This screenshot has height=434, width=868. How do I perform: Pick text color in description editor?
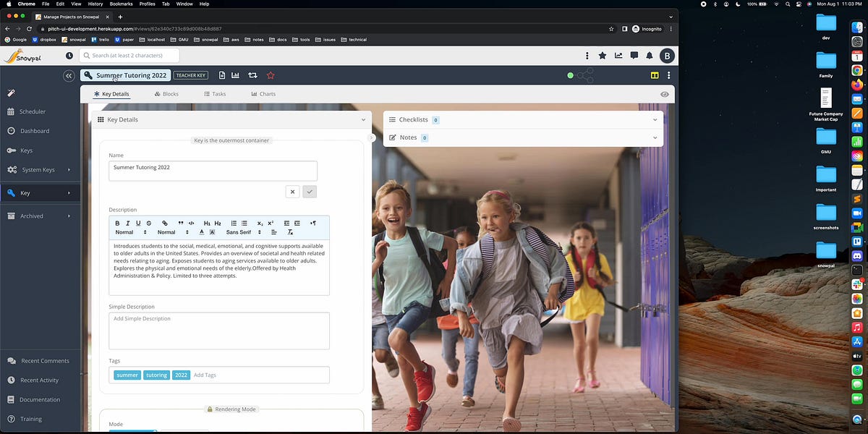point(202,232)
